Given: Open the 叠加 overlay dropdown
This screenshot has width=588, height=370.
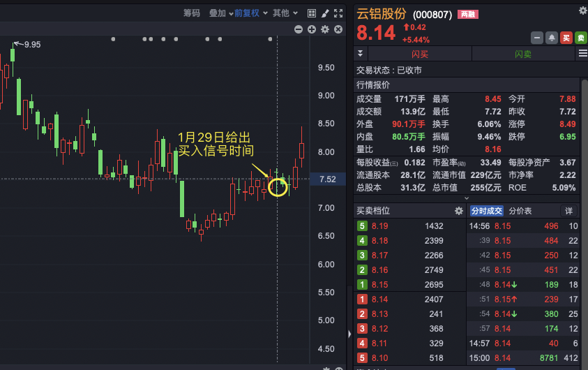Looking at the screenshot, I should [221, 13].
